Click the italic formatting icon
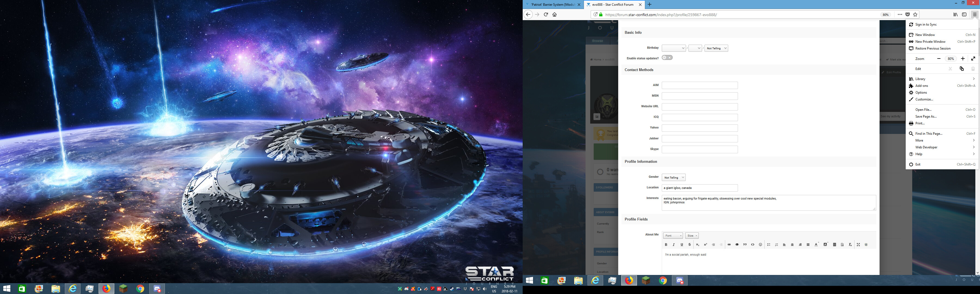Screen dimensions: 980x294 pyautogui.click(x=674, y=244)
